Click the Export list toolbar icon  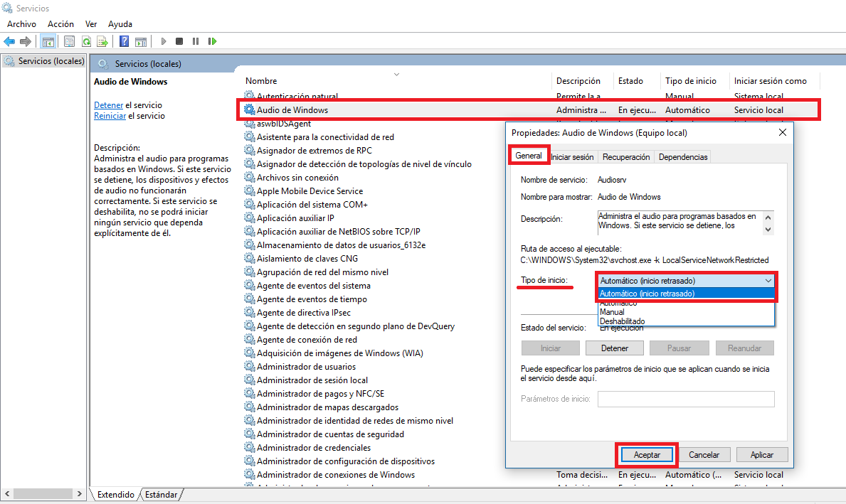click(102, 41)
